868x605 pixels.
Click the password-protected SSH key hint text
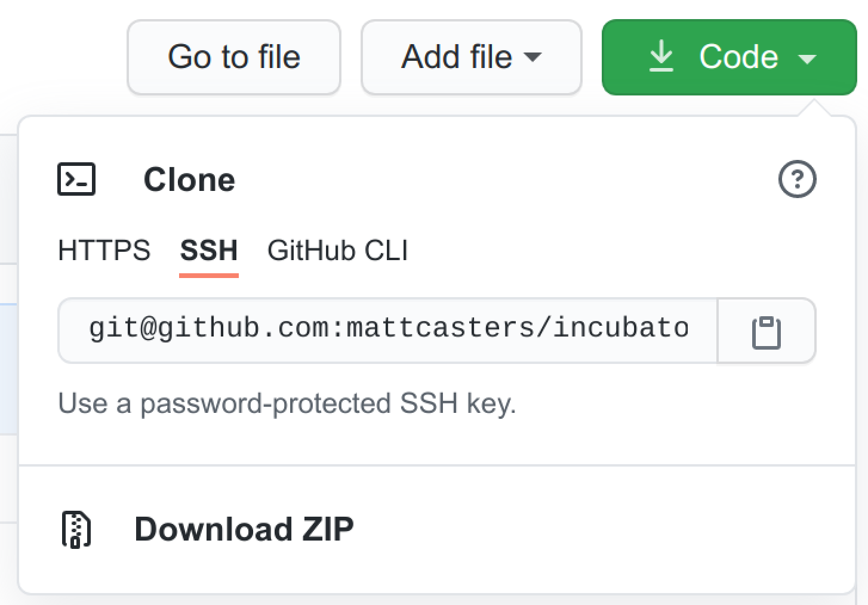[287, 403]
